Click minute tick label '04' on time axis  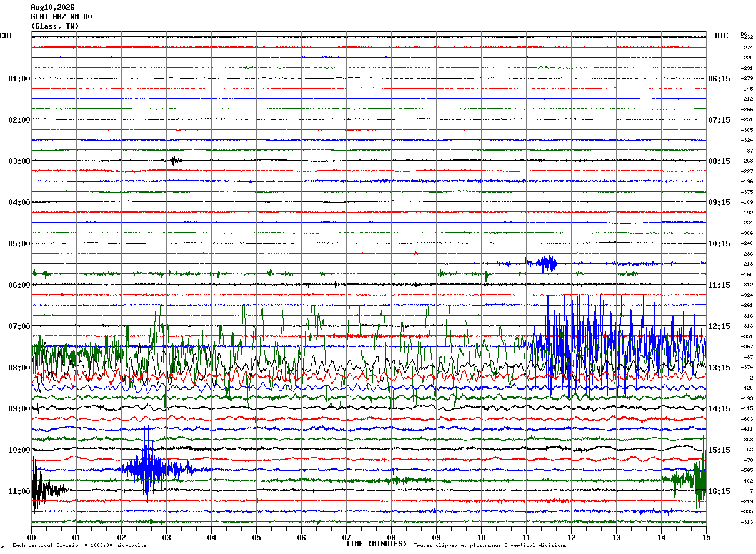tap(212, 538)
